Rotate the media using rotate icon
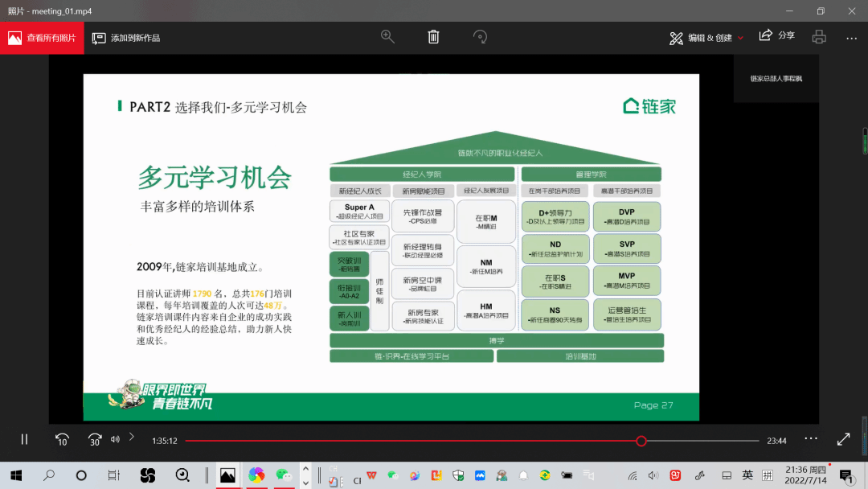The height and width of the screenshot is (489, 868). point(480,37)
